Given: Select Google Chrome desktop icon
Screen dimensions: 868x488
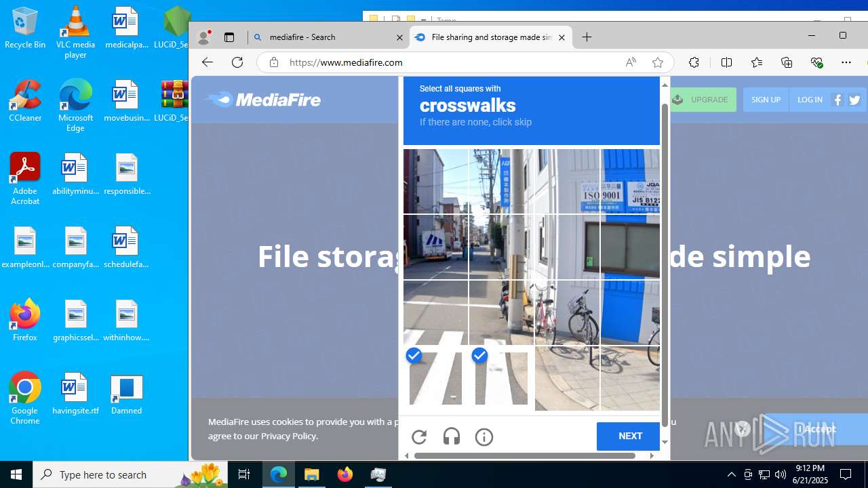Looking at the screenshot, I should pos(25,399).
